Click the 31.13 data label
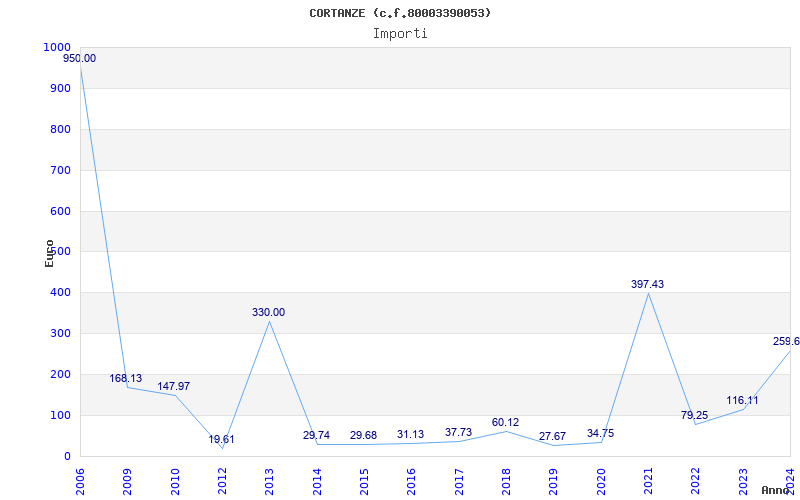Screen dimensions: 800x500 pos(411,434)
